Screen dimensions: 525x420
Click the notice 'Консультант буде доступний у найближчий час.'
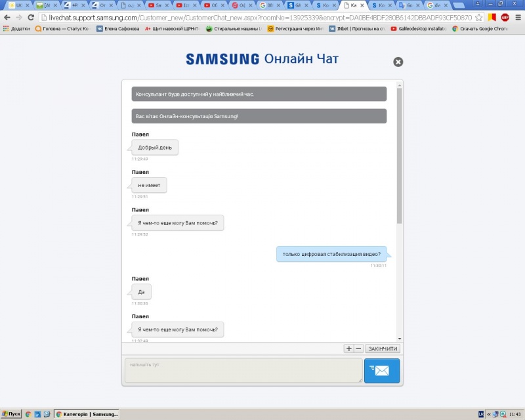tap(259, 94)
